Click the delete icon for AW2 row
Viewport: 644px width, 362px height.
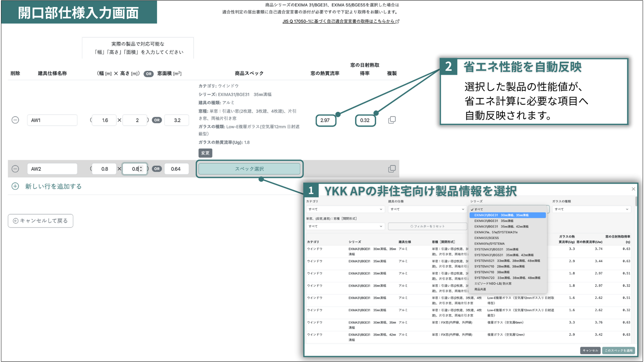[15, 169]
